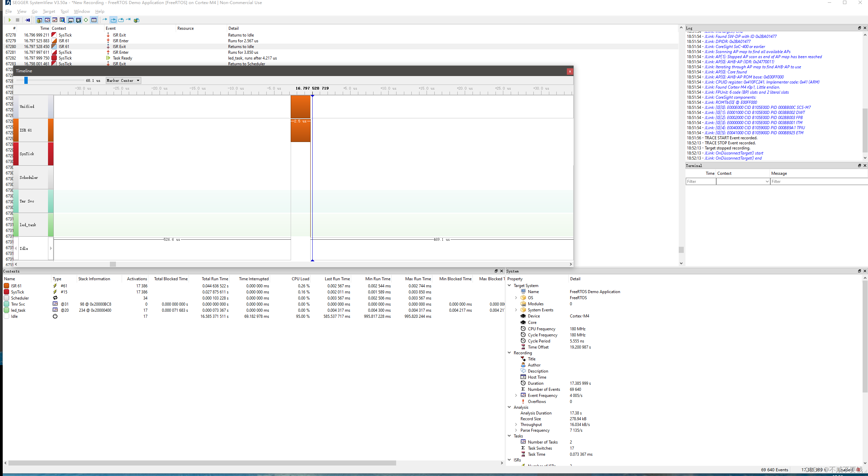The image size is (868, 476).
Task: Expand the OS tree node
Action: (516, 298)
